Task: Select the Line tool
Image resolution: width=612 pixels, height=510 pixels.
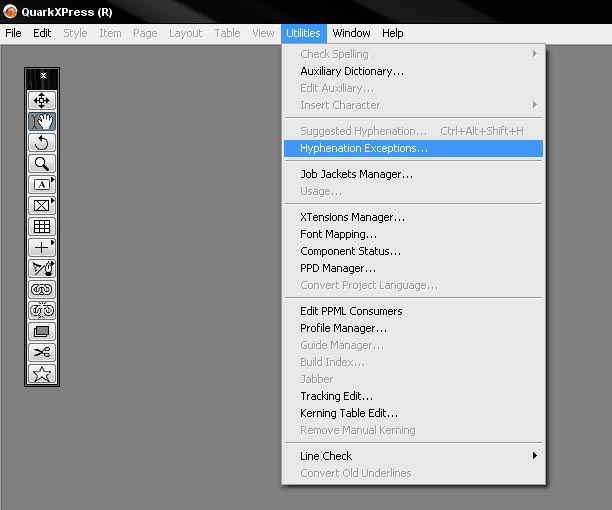Action: (x=42, y=247)
